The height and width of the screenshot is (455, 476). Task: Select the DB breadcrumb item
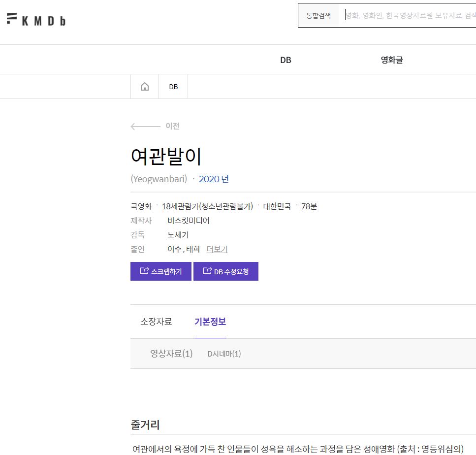point(173,87)
